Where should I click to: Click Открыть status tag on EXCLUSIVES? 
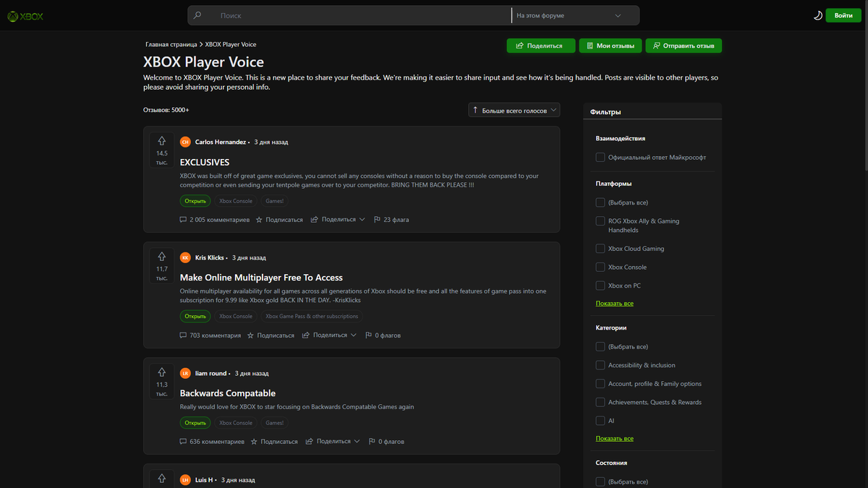coord(195,201)
